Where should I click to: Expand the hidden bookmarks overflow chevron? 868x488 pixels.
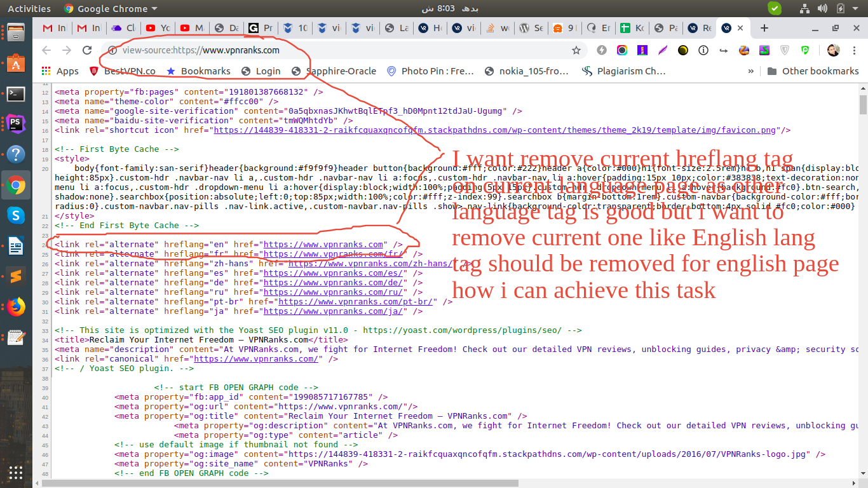coord(750,71)
